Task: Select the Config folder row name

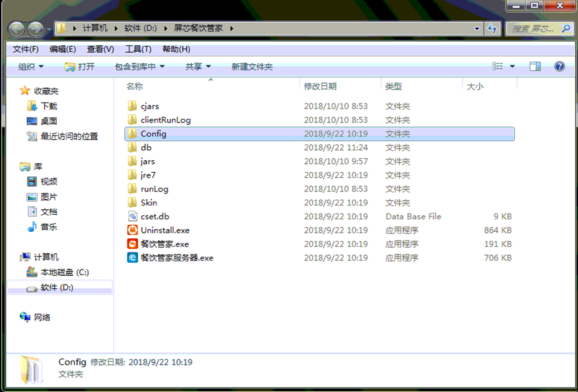Action: (x=153, y=134)
